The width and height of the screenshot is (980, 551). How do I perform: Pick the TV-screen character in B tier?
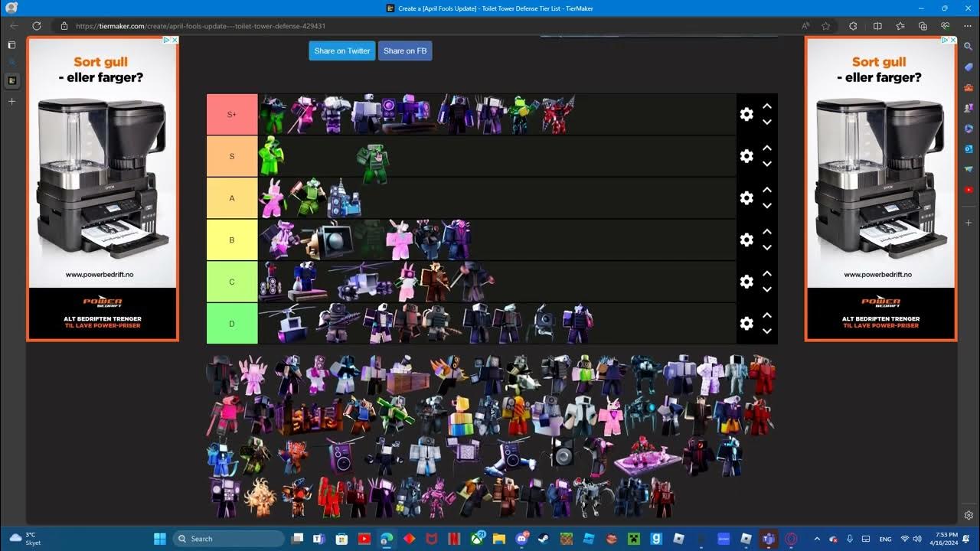coord(328,240)
